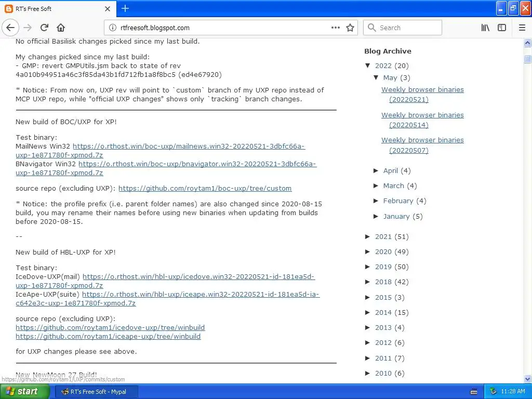Open a new tab with plus button
The image size is (532, 399).
click(125, 8)
